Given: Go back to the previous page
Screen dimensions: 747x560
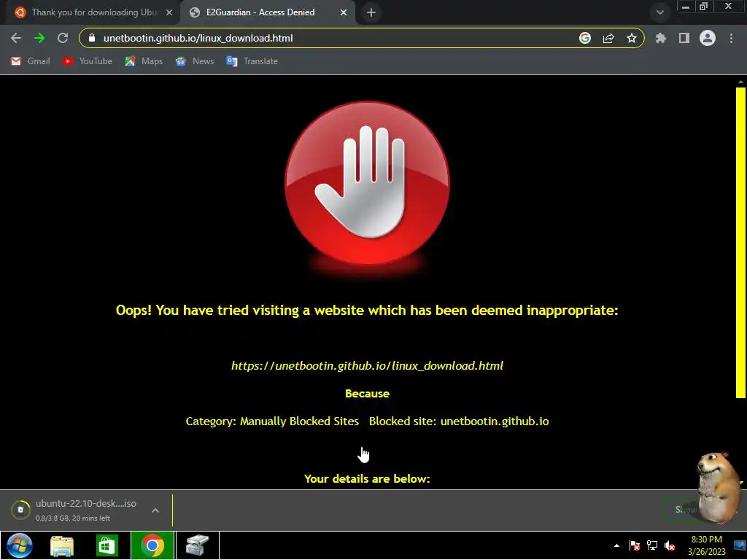Looking at the screenshot, I should pyautogui.click(x=16, y=38).
